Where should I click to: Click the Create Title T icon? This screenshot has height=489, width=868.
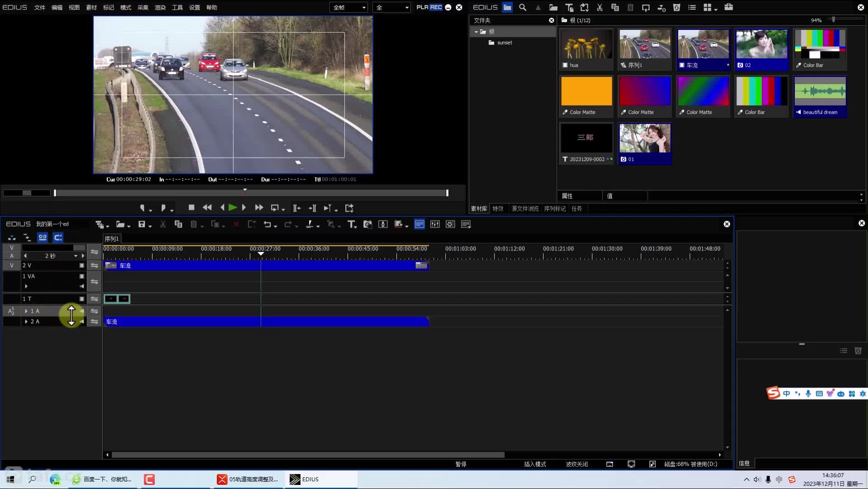[x=352, y=224]
